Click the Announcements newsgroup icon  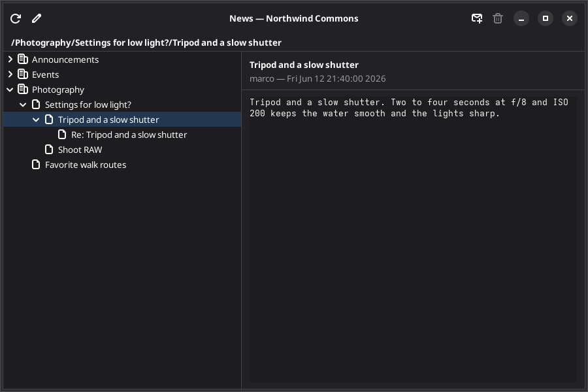tap(23, 59)
